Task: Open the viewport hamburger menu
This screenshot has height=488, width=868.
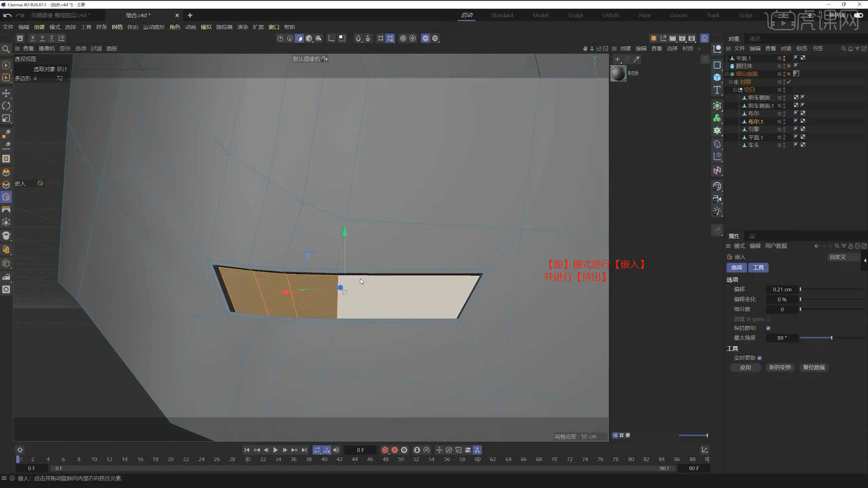Action: pyautogui.click(x=17, y=49)
